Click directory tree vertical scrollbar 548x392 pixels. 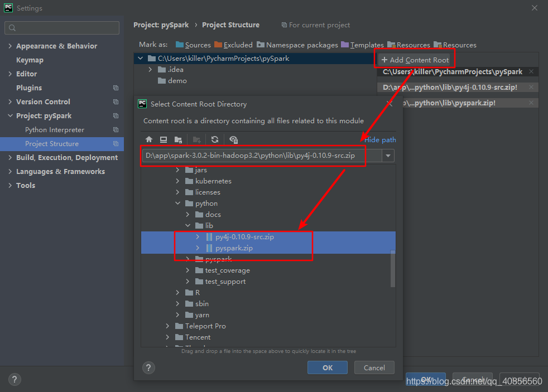pyautogui.click(x=393, y=268)
